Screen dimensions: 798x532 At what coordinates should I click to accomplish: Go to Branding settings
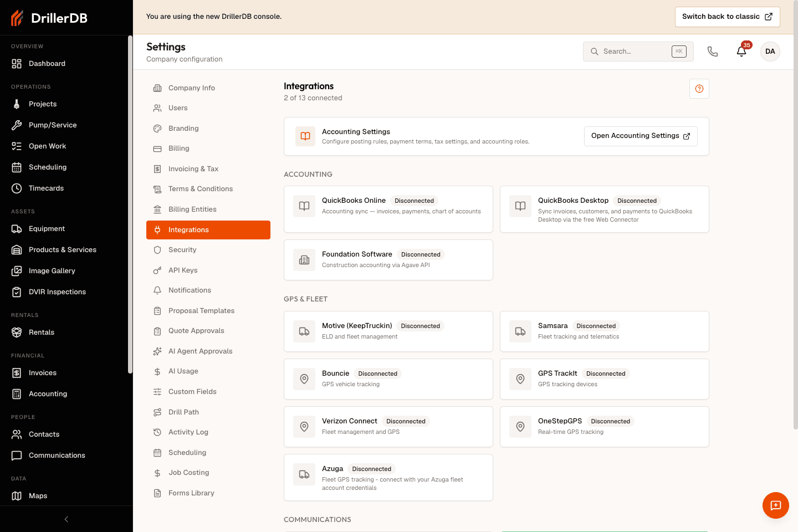(x=208, y=129)
